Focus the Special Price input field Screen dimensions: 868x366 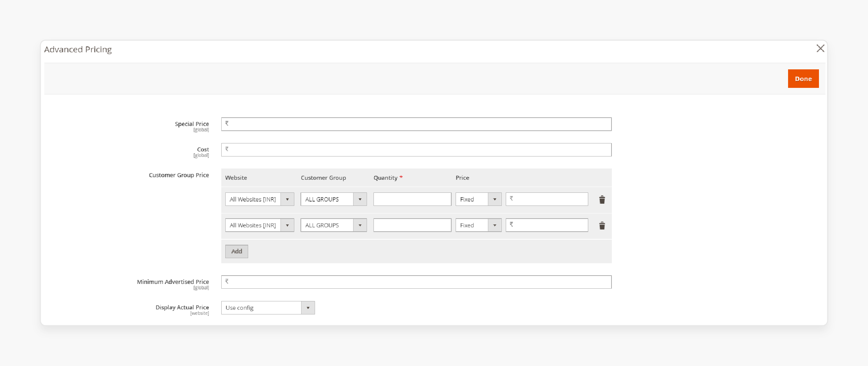click(416, 124)
